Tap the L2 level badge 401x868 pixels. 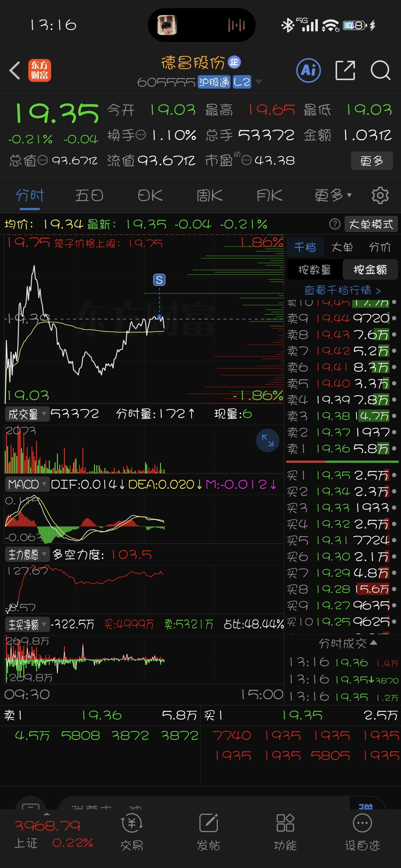click(x=242, y=82)
